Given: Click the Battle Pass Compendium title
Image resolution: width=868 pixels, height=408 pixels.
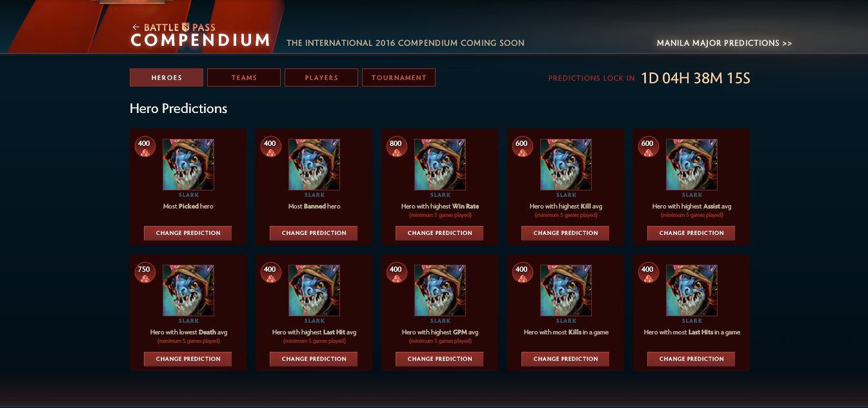Looking at the screenshot, I should (200, 36).
